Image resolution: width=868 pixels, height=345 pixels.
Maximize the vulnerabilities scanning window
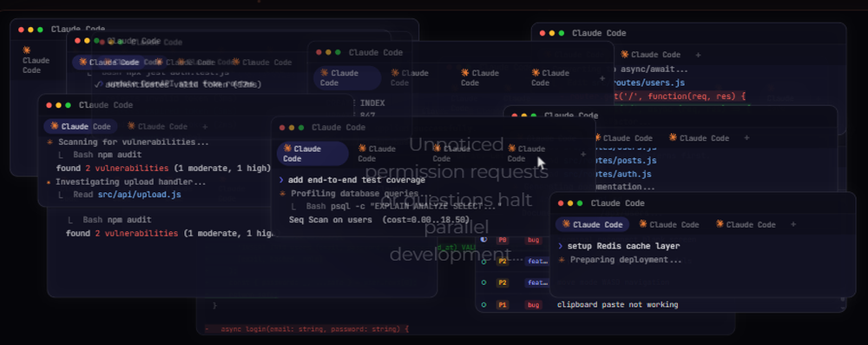tap(68, 105)
